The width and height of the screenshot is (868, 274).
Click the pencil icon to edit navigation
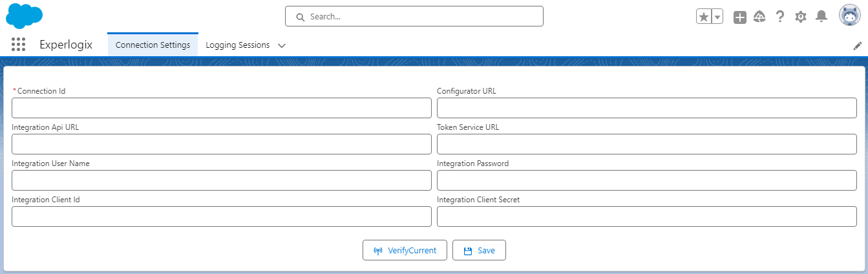point(858,45)
